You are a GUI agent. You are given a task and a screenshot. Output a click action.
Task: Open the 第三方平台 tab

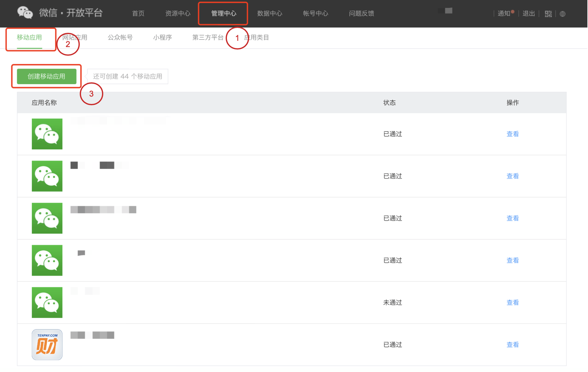point(207,37)
